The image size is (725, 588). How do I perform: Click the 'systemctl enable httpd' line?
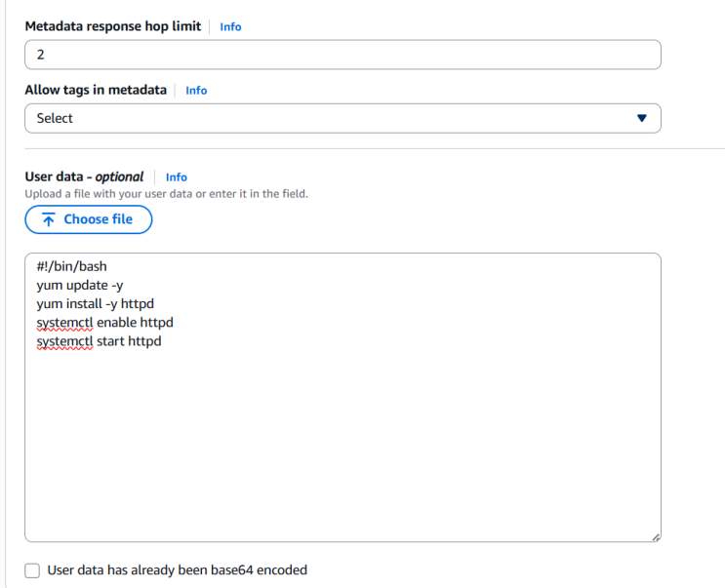105,323
